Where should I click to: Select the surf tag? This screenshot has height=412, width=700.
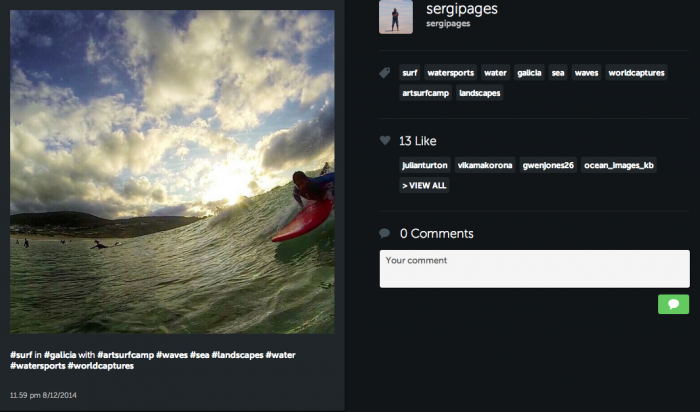tap(410, 73)
